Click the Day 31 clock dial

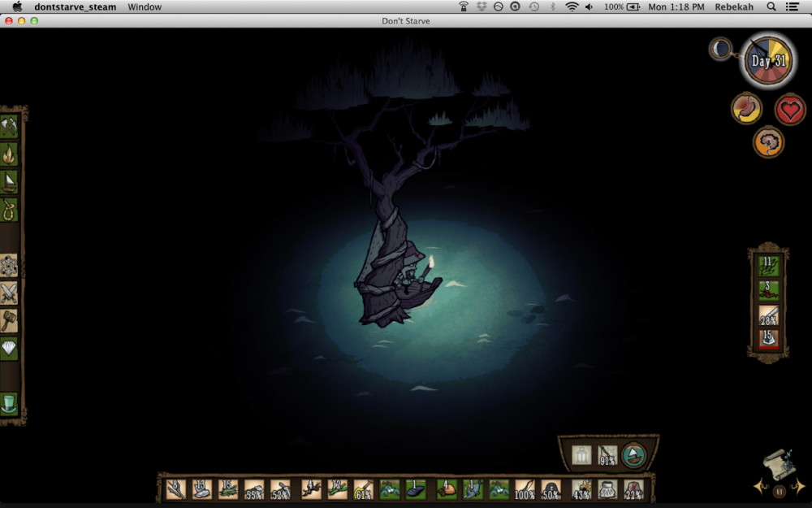(x=768, y=62)
